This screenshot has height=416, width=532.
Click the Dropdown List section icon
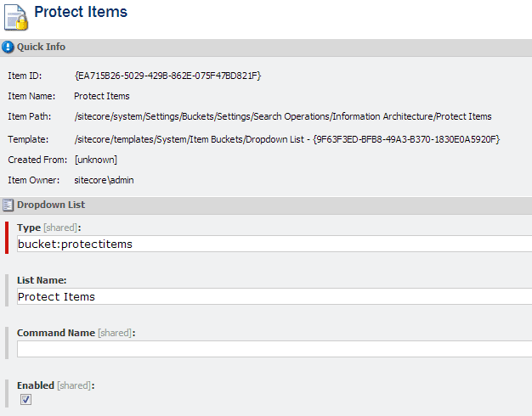(x=8, y=205)
